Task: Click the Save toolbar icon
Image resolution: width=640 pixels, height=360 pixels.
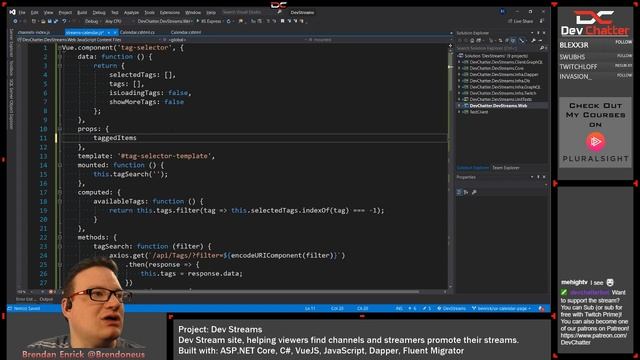Action: pyautogui.click(x=49, y=21)
